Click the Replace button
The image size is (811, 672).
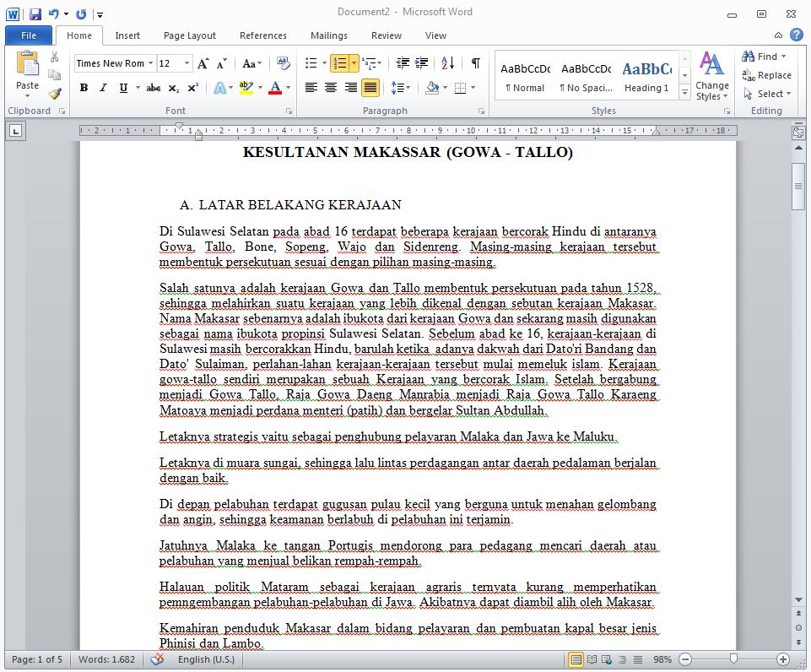[x=766, y=75]
